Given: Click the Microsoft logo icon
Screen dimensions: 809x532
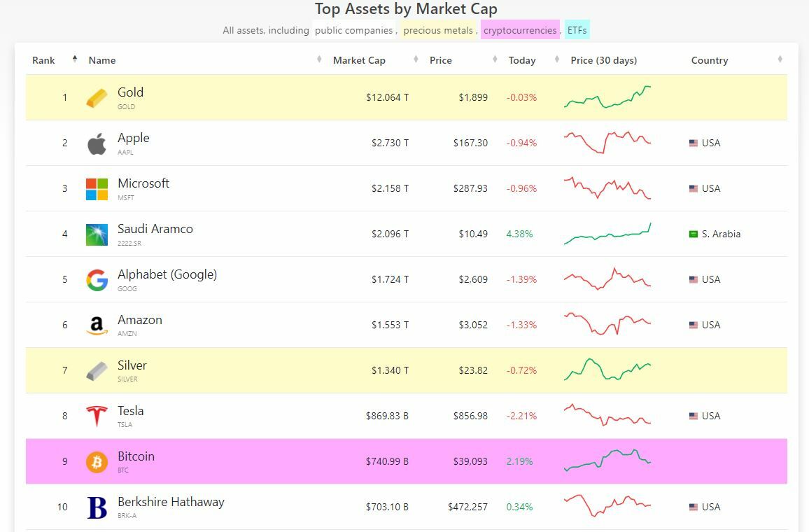Looking at the screenshot, I should [x=97, y=189].
